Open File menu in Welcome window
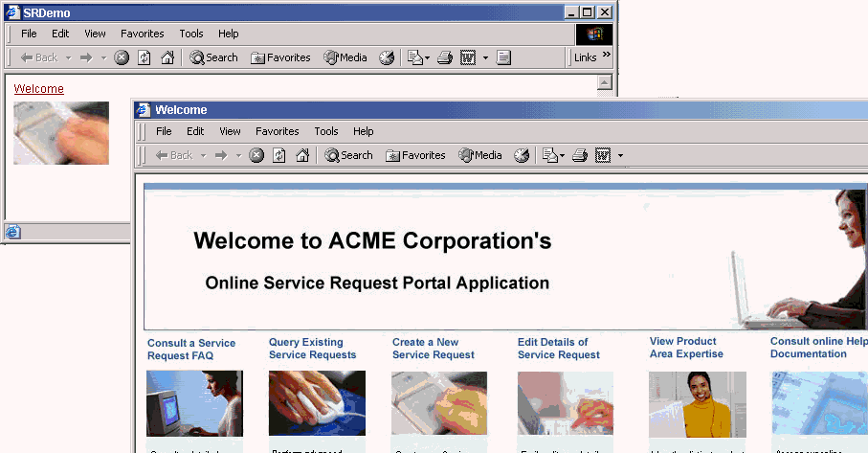Image resolution: width=868 pixels, height=453 pixels. point(164,132)
